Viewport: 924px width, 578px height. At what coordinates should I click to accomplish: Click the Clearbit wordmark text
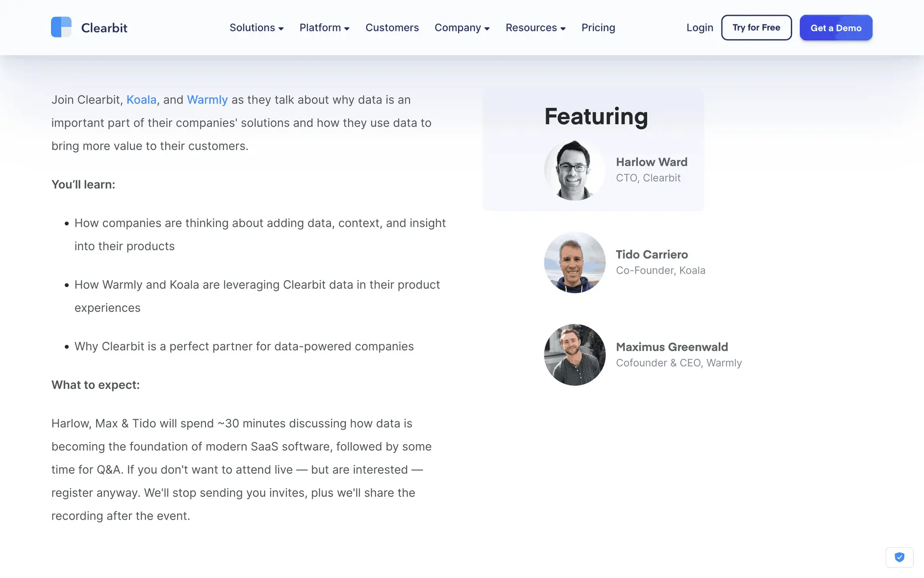(104, 28)
